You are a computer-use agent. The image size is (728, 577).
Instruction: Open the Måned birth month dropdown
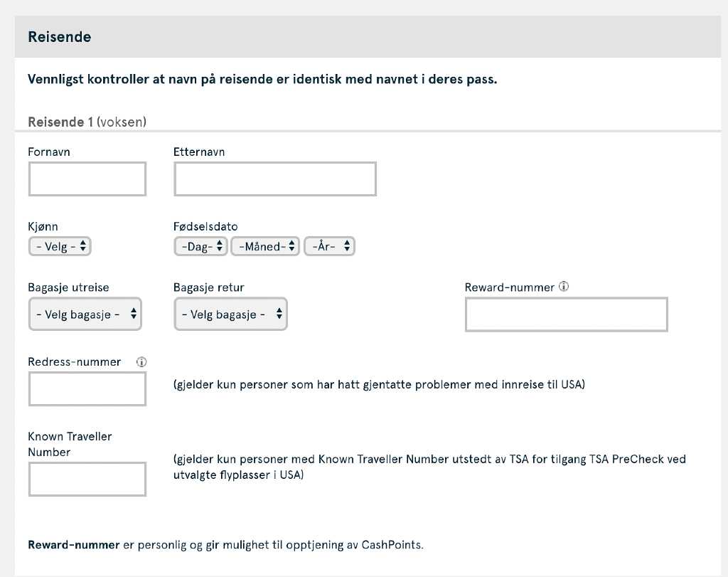coord(266,247)
